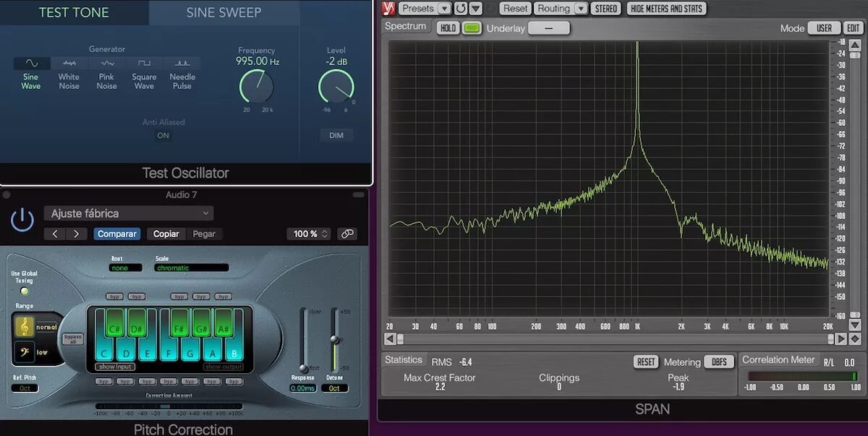The image size is (868, 436).
Task: Toggle byp button below C key
Action: (104, 381)
